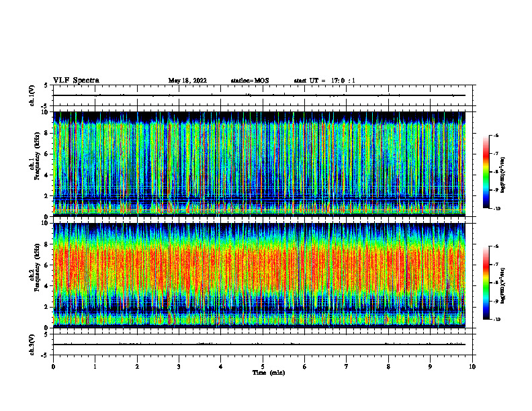The image size is (532, 411).
Task: Click the log(PSD) label beside ch.2 color bar
Action: 503,285
